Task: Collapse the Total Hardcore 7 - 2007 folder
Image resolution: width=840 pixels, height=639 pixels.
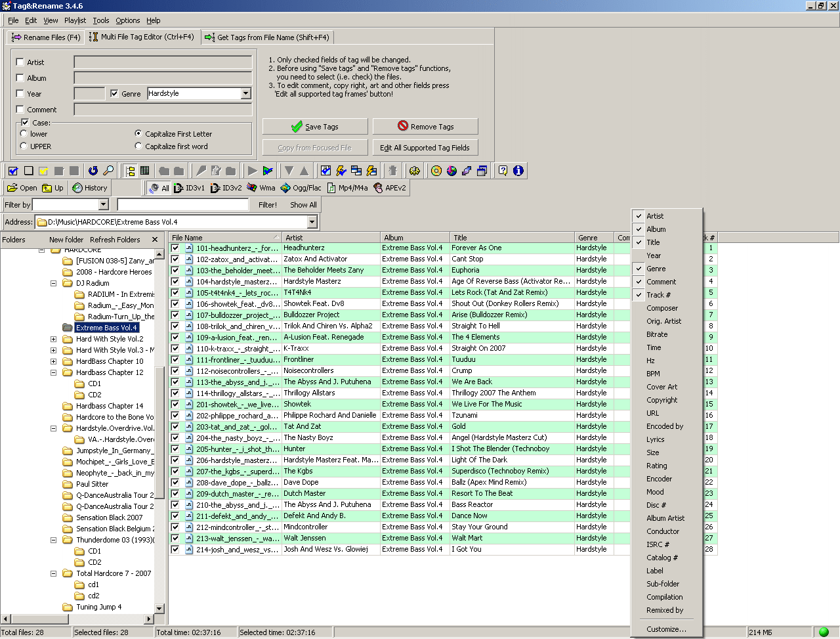Action: tap(54, 574)
